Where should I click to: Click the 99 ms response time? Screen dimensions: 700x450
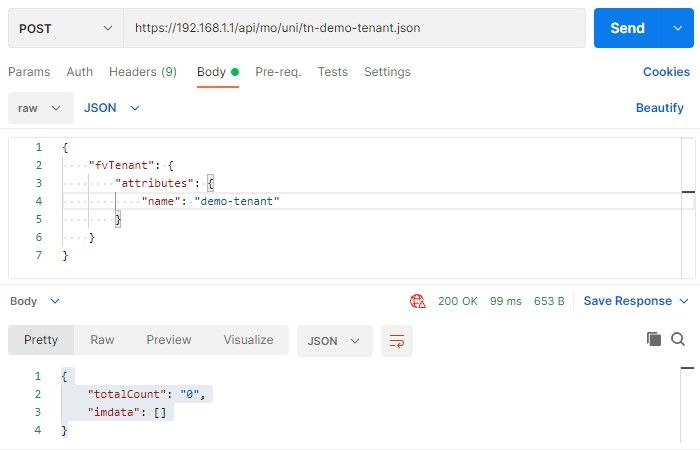(505, 301)
